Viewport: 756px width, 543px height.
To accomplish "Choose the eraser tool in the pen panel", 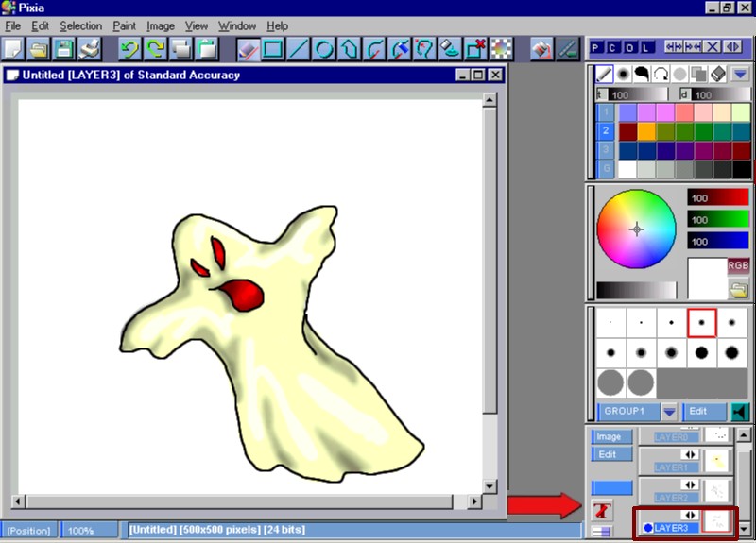I will point(715,74).
